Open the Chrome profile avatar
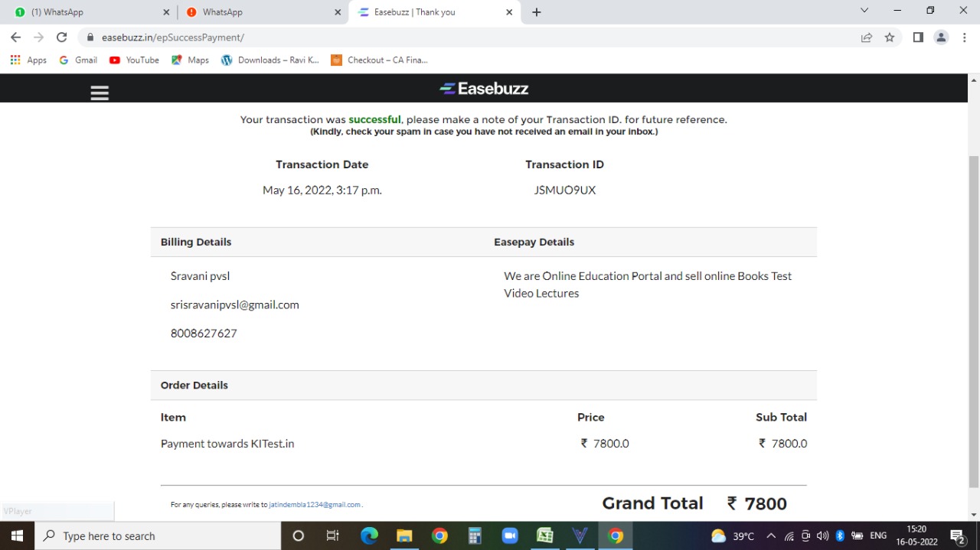This screenshot has width=980, height=550. [942, 37]
